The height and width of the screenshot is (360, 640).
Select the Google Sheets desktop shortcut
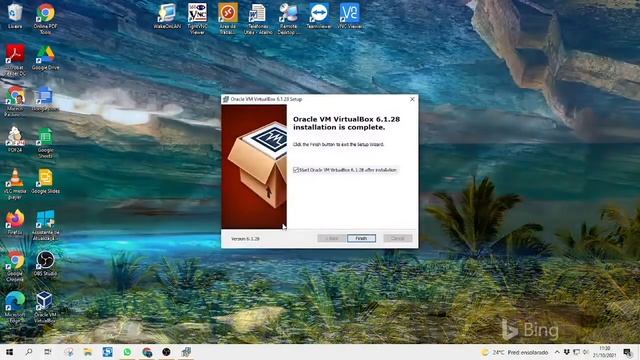[45, 143]
